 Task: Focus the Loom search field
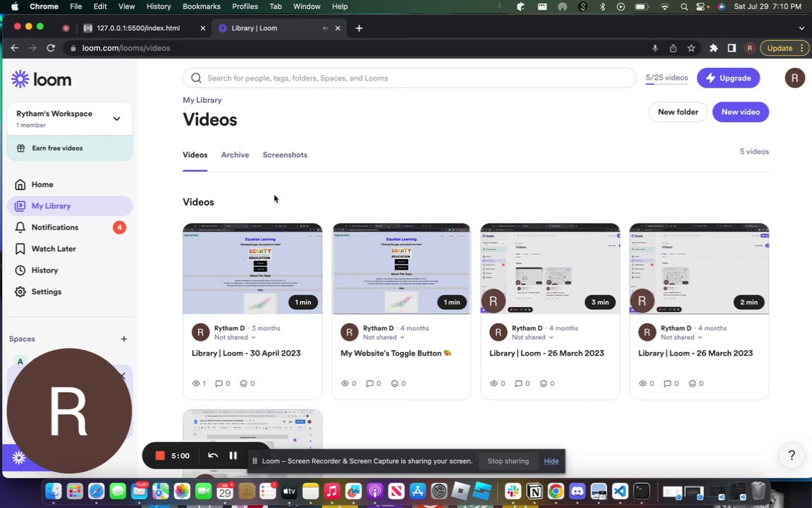tap(409, 78)
